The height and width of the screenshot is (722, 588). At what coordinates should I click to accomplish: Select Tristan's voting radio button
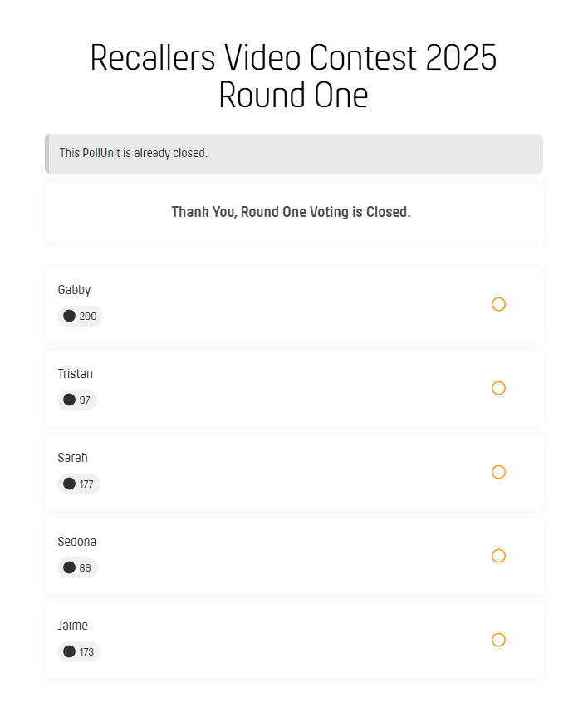[x=498, y=388]
